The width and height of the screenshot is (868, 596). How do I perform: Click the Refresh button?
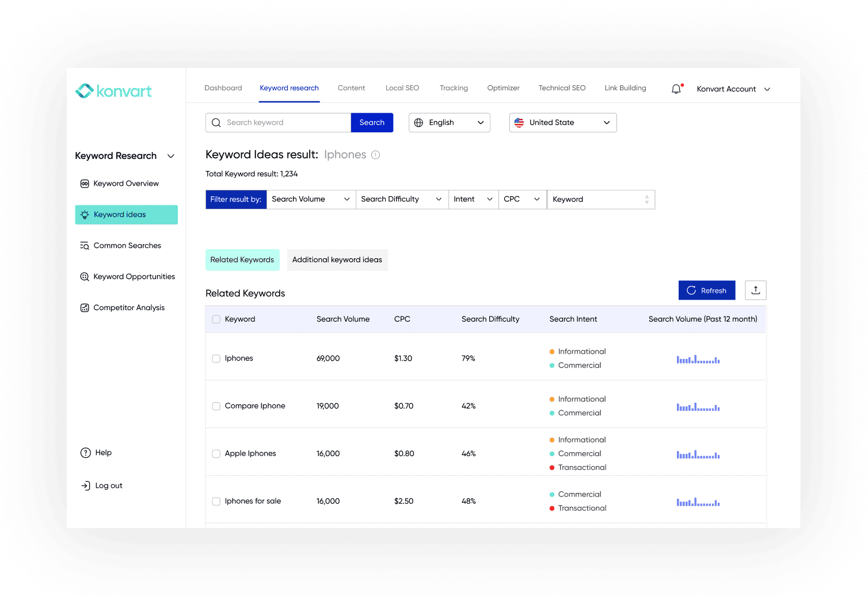(706, 291)
